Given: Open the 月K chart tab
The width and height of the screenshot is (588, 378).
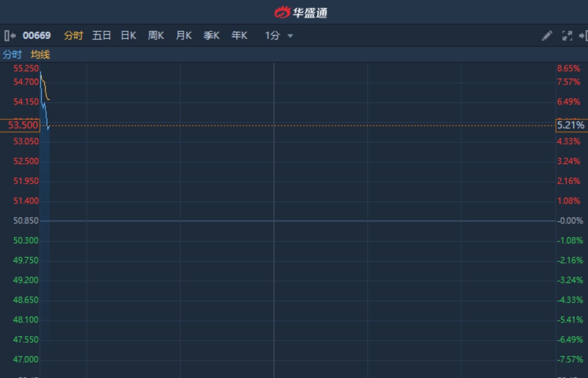Looking at the screenshot, I should point(184,35).
